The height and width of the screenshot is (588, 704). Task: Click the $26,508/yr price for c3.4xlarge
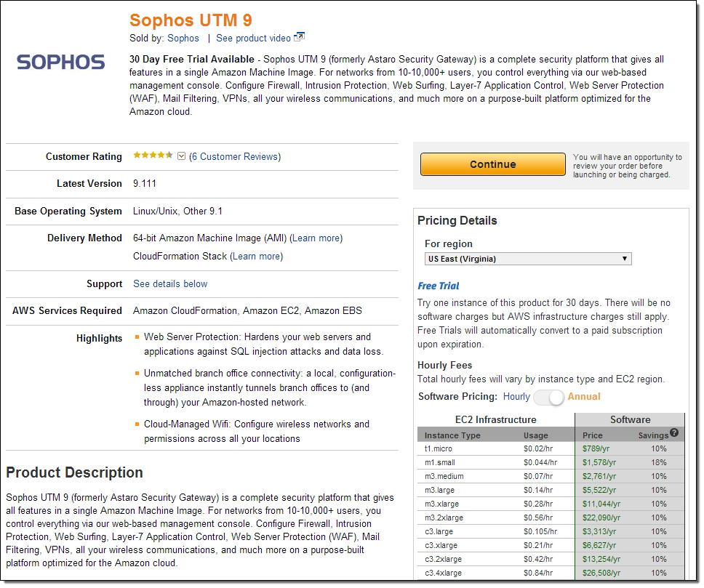[x=600, y=573]
